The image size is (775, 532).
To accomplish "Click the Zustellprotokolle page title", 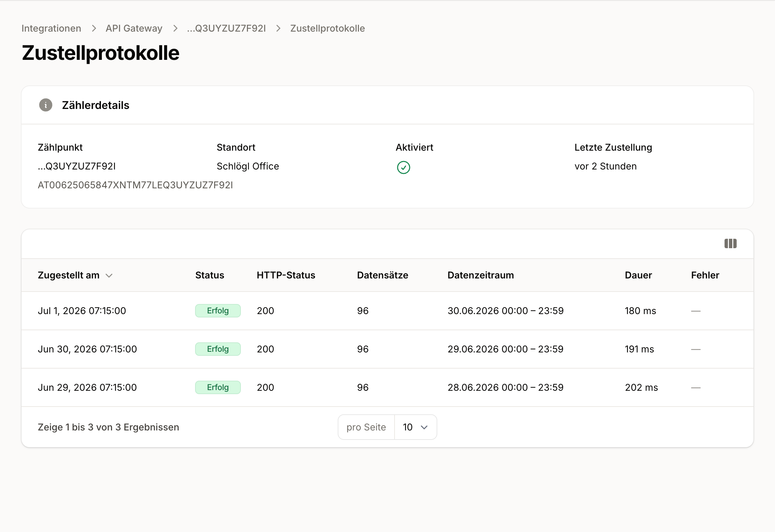I will (101, 53).
